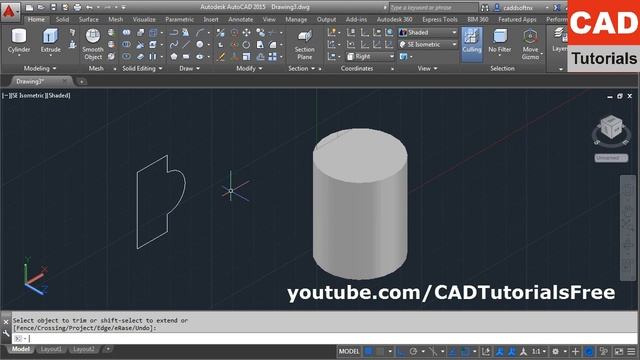Switch to the Parametric ribbon tab
The height and width of the screenshot is (360, 640).
pos(179,19)
